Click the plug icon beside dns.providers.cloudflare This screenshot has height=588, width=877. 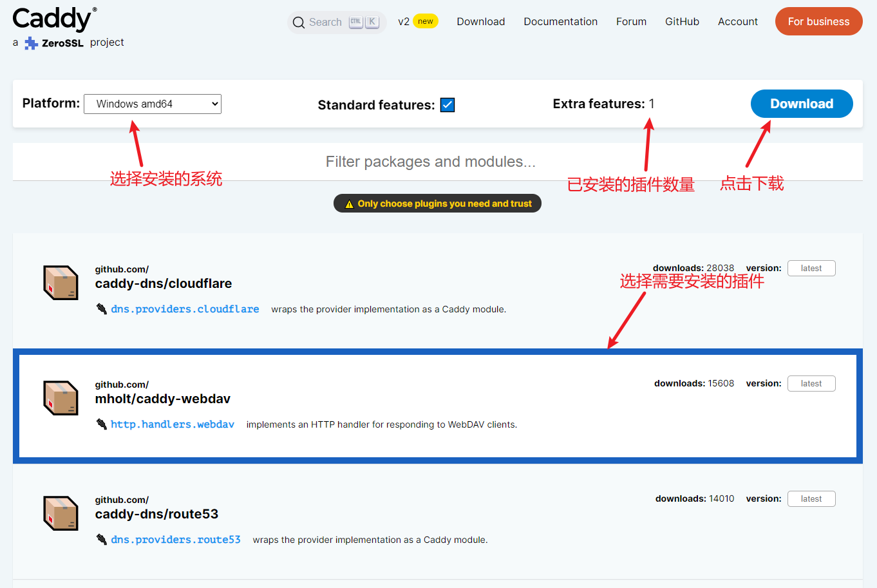[x=102, y=309]
